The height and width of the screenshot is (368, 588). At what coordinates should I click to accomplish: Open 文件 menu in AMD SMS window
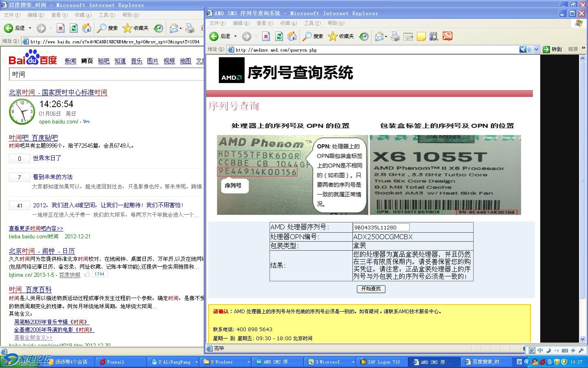[217, 23]
